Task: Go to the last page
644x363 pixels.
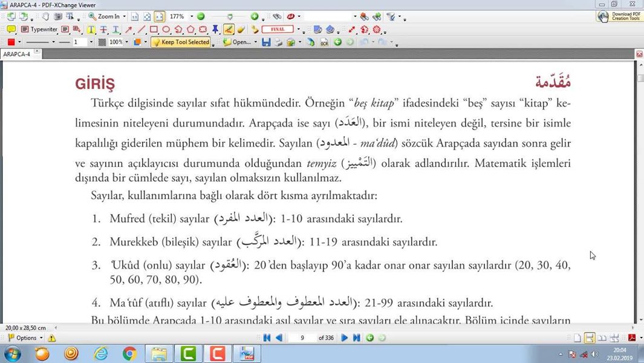Action: click(357, 338)
